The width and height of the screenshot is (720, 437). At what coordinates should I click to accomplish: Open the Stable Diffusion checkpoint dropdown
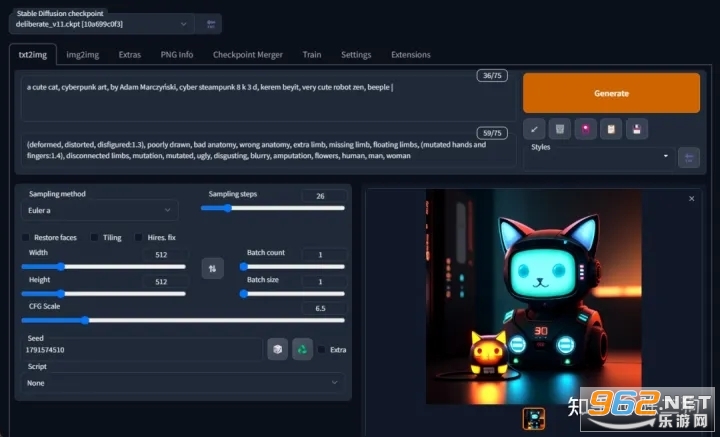(x=101, y=24)
